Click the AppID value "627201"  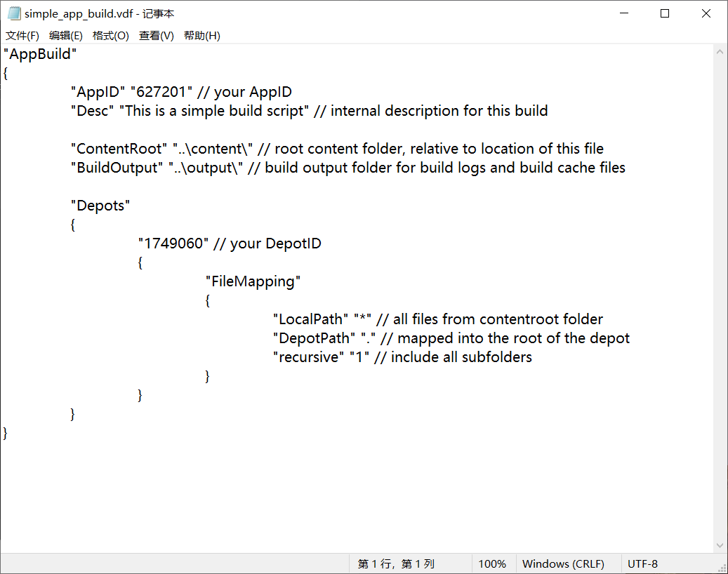coord(161,92)
